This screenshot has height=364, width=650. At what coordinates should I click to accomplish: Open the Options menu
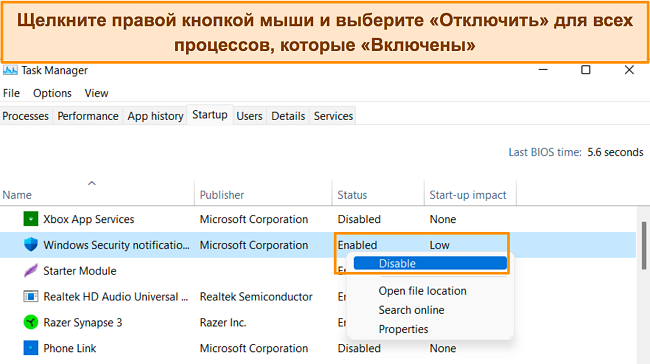(52, 93)
